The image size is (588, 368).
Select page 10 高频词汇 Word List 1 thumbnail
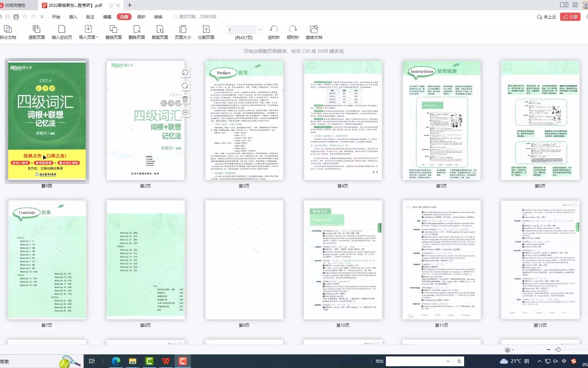click(x=343, y=260)
